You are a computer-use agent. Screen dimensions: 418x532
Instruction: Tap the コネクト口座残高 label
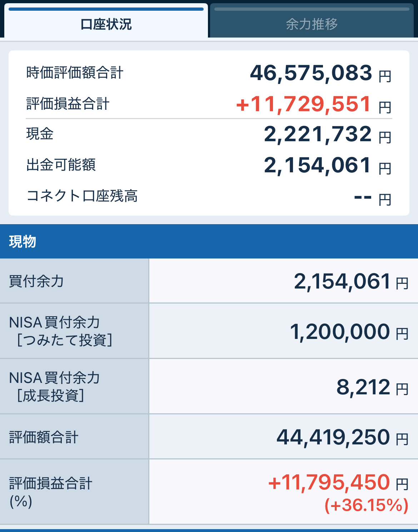click(82, 196)
